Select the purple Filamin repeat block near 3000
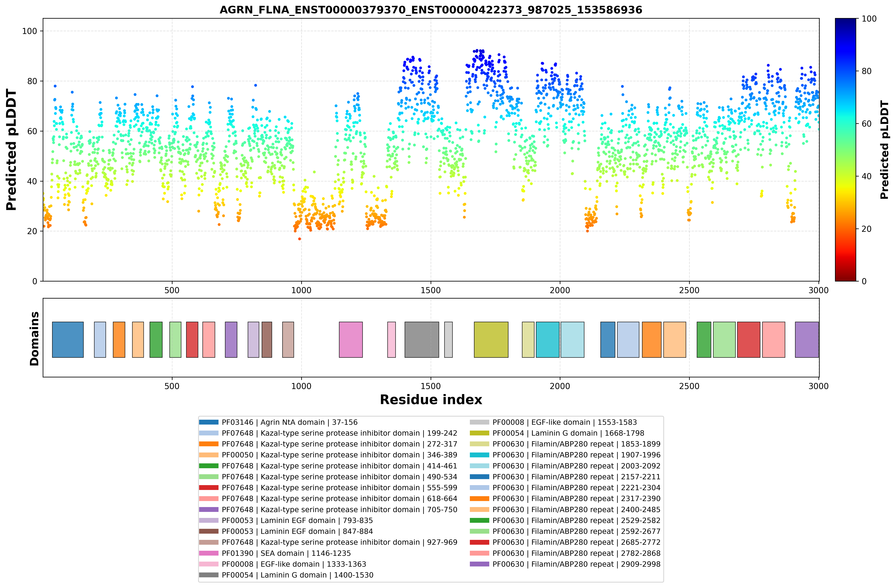 tap(807, 339)
